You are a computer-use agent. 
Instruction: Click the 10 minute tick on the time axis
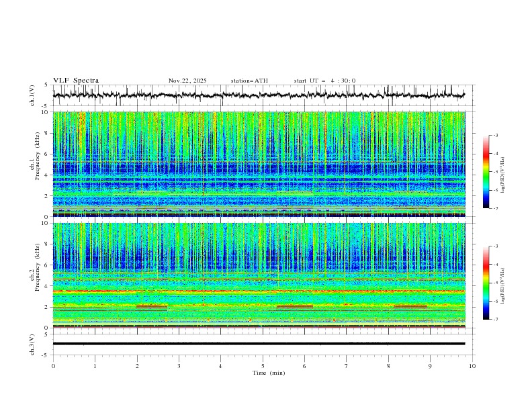(472, 366)
